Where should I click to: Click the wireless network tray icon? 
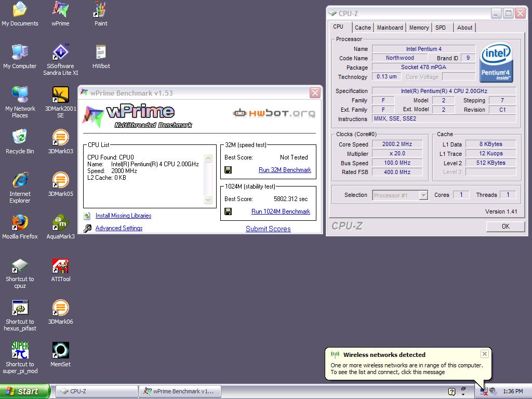[484, 392]
